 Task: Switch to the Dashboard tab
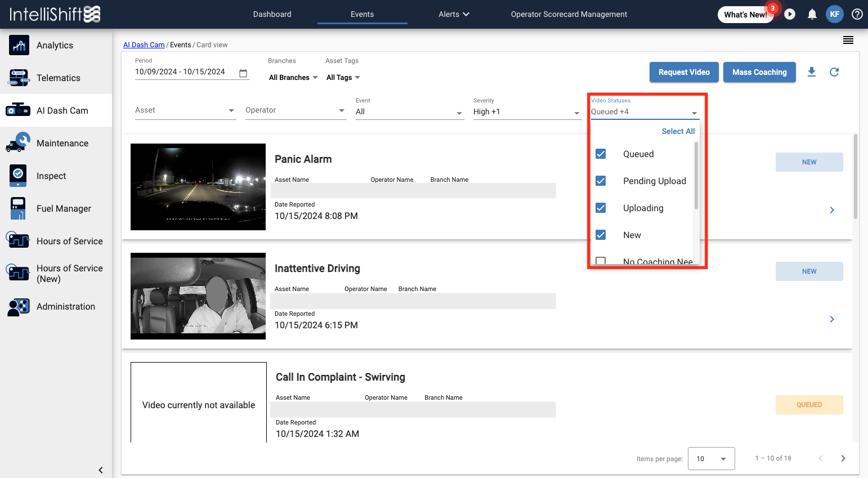coord(272,15)
